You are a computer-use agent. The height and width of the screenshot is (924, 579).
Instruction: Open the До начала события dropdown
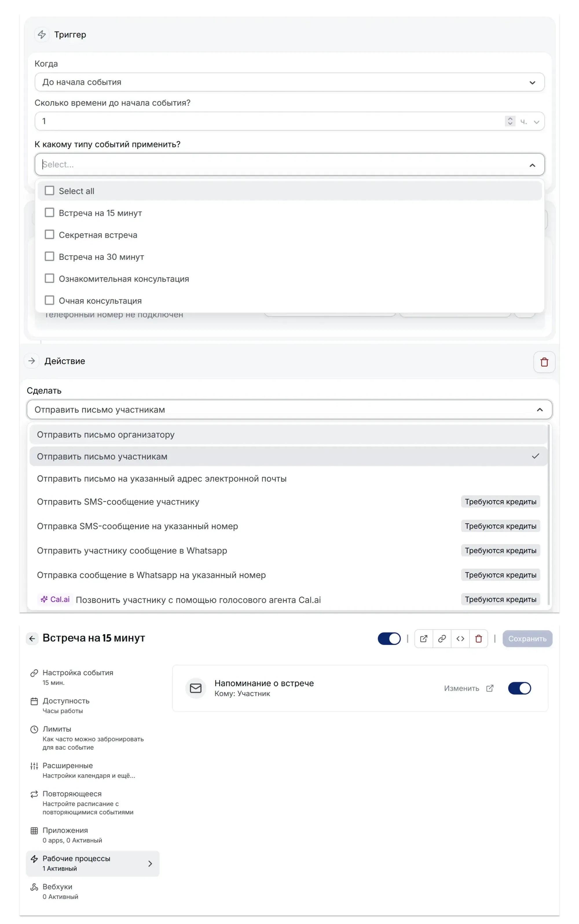[289, 82]
